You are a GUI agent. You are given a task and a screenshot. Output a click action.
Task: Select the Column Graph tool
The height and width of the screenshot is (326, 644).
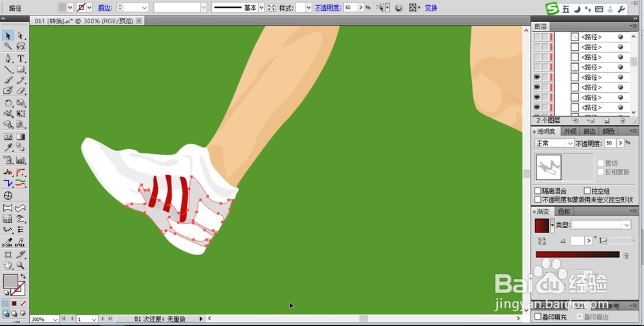(21, 160)
